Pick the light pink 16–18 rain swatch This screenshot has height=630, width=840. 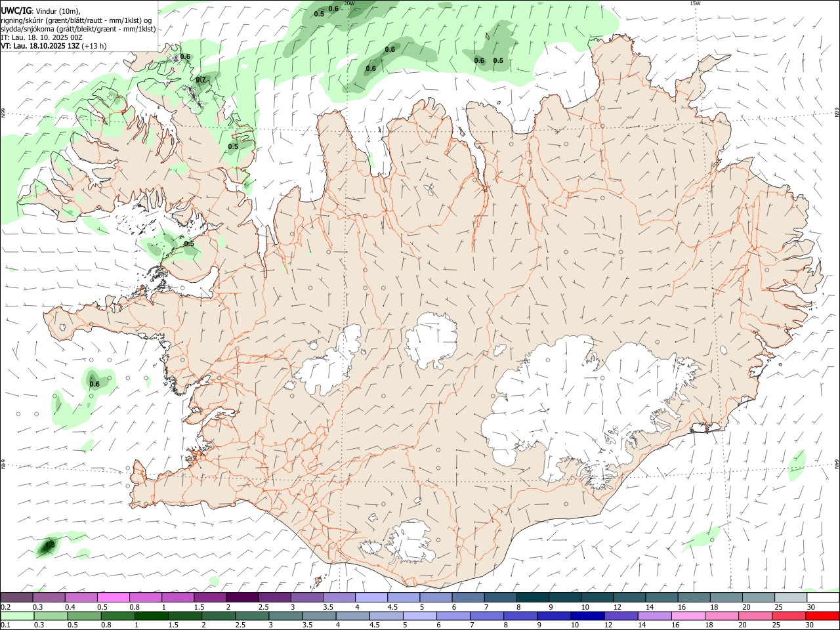coord(687,616)
